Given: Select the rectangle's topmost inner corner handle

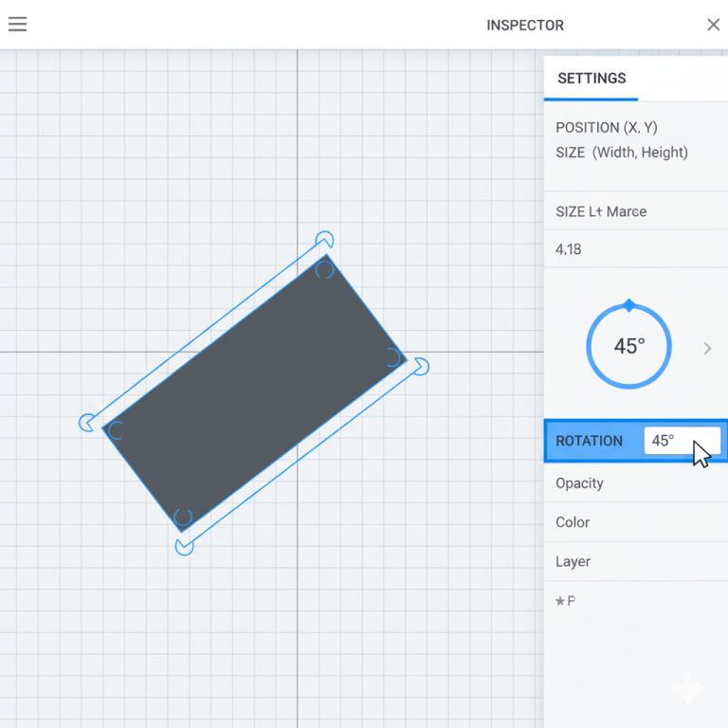Looking at the screenshot, I should coord(324,270).
